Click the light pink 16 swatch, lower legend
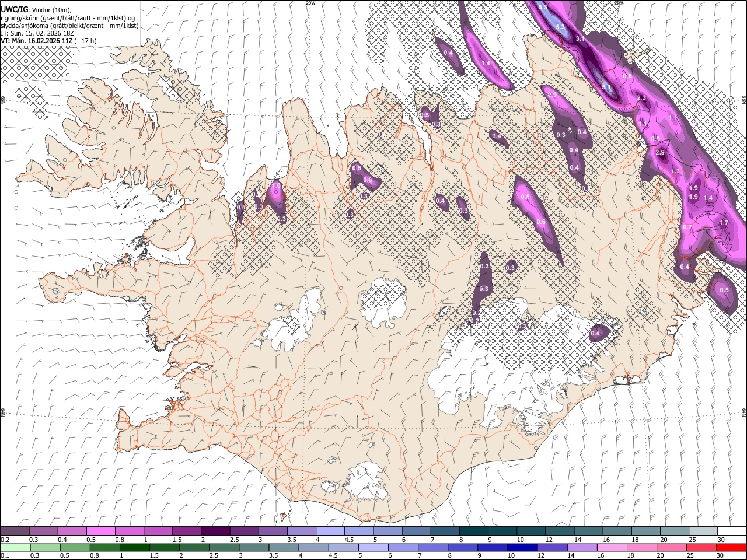 [x=612, y=547]
